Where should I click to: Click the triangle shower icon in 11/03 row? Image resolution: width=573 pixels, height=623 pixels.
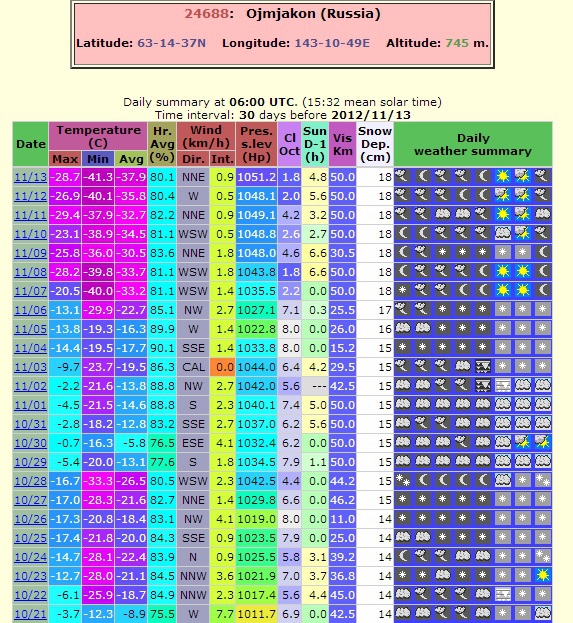pyautogui.click(x=483, y=366)
